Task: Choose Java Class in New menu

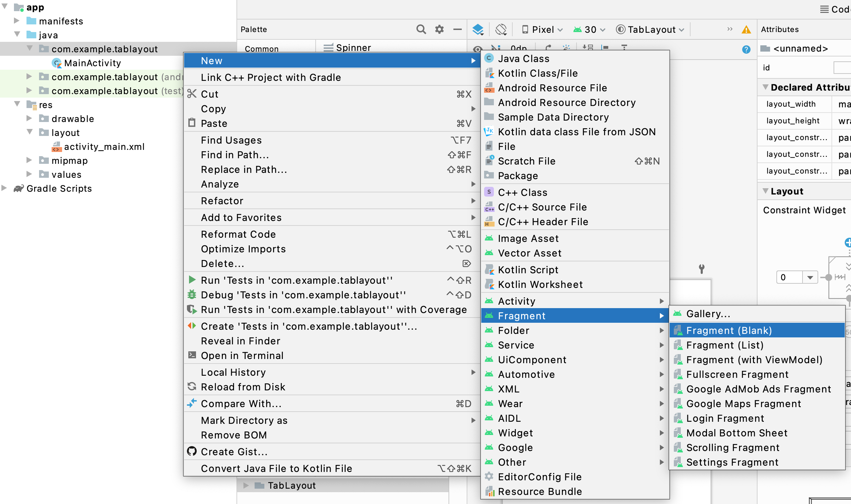Action: click(524, 59)
